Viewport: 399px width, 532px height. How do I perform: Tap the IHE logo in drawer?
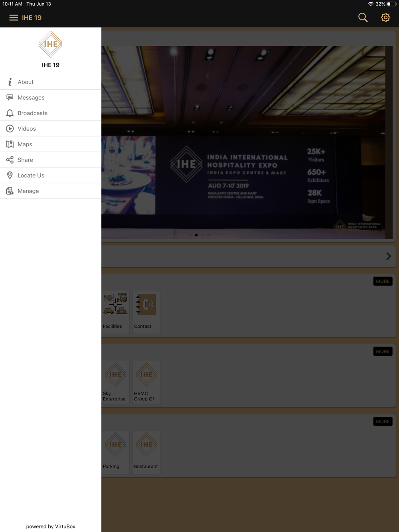[51, 44]
